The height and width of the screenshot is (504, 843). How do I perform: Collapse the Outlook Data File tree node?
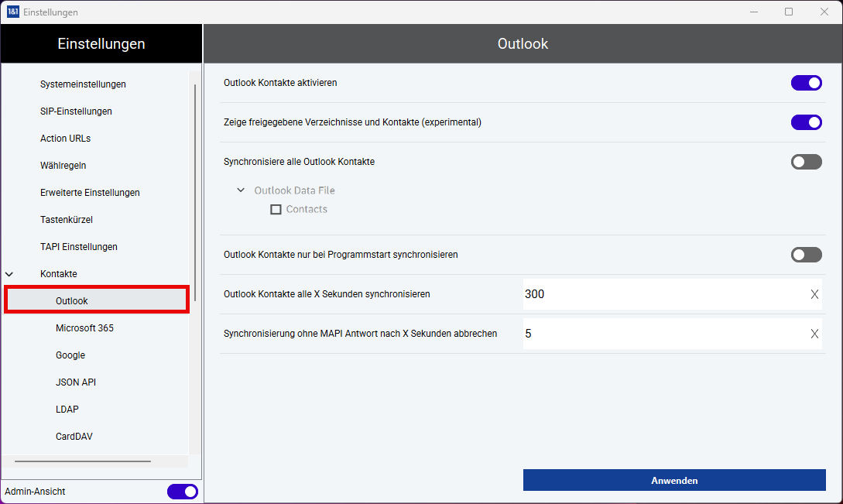[x=241, y=190]
